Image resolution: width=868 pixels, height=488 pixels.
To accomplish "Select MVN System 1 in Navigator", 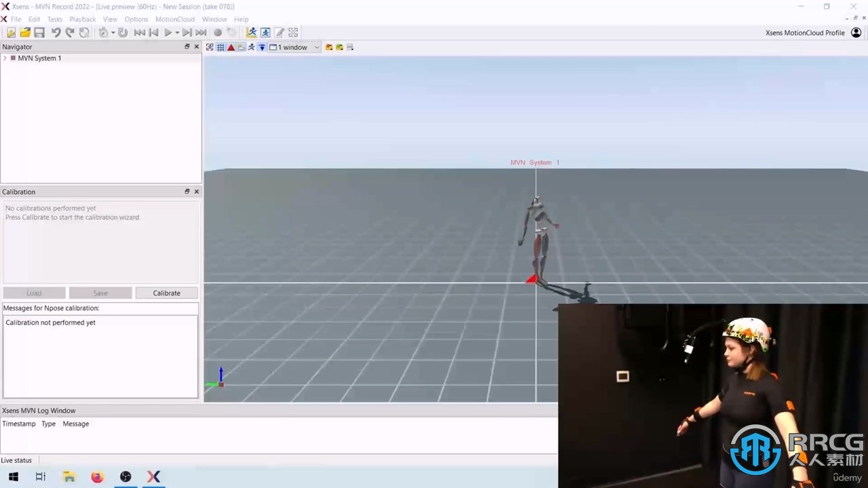I will (39, 58).
